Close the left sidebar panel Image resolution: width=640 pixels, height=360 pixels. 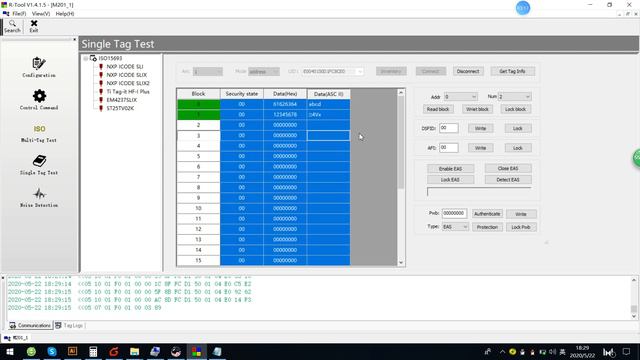pos(74,40)
